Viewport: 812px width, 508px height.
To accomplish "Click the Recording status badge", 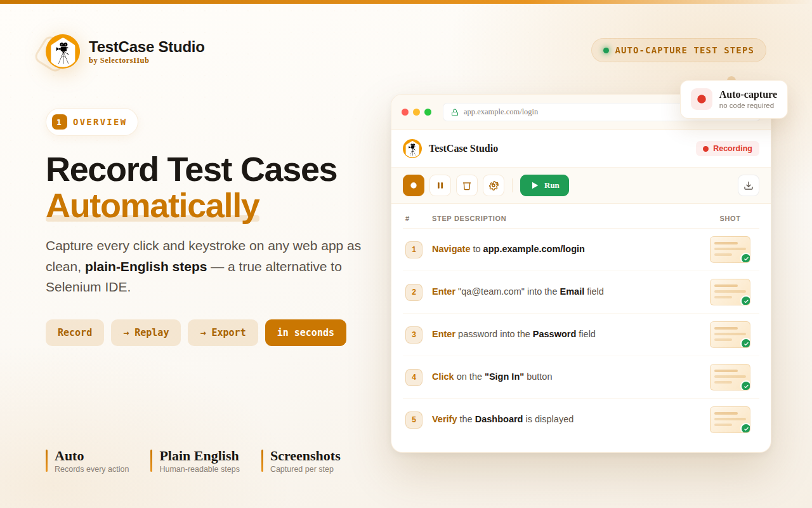I will click(x=728, y=149).
